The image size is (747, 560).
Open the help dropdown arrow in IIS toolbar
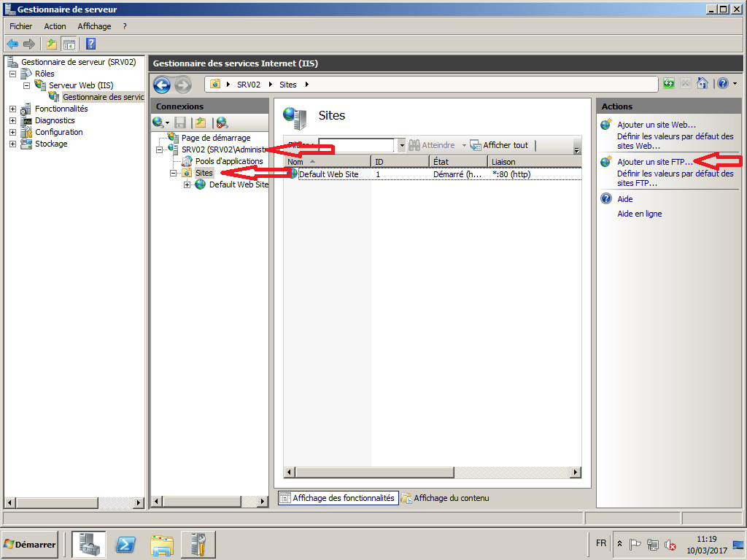(x=734, y=84)
